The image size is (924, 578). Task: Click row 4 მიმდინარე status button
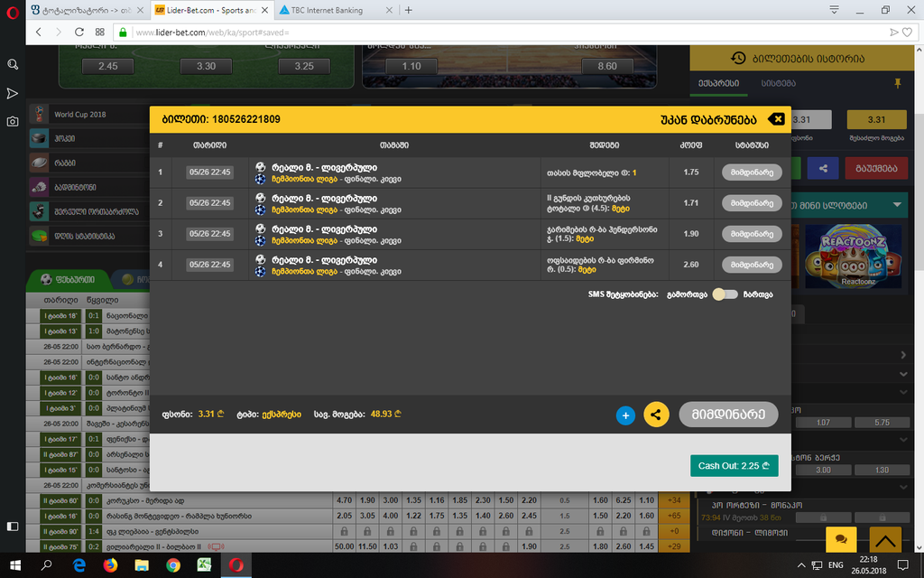pos(752,265)
